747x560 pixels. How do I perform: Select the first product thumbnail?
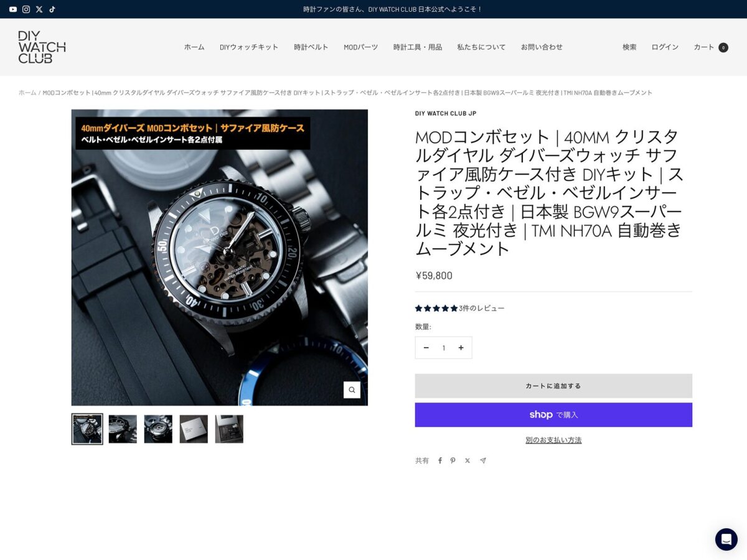click(x=87, y=429)
